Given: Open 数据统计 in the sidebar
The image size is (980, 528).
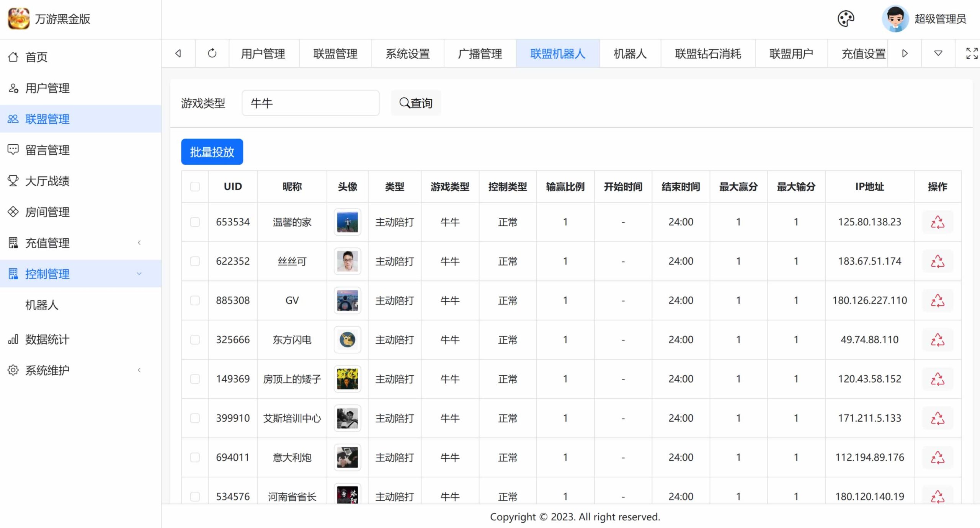Looking at the screenshot, I should [80, 339].
